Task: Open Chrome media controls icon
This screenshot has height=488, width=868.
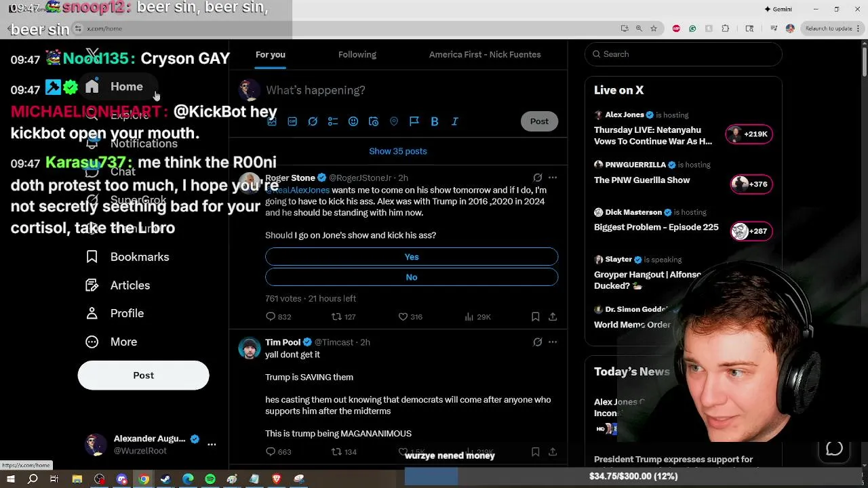Action: [x=774, y=28]
